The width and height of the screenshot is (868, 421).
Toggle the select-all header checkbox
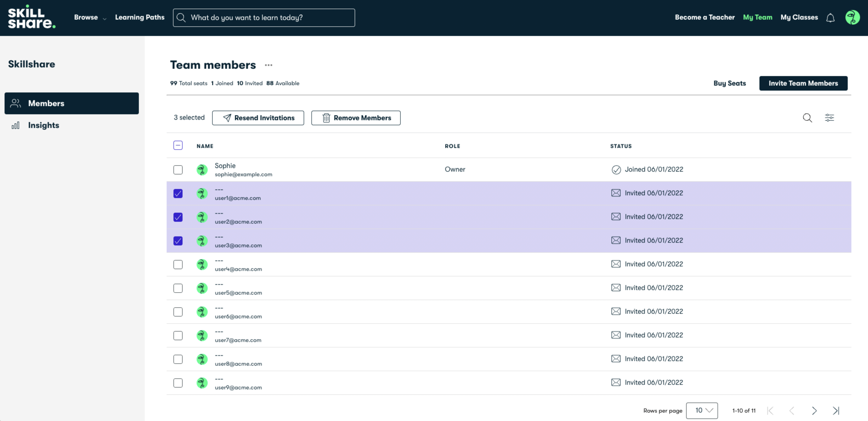[178, 145]
